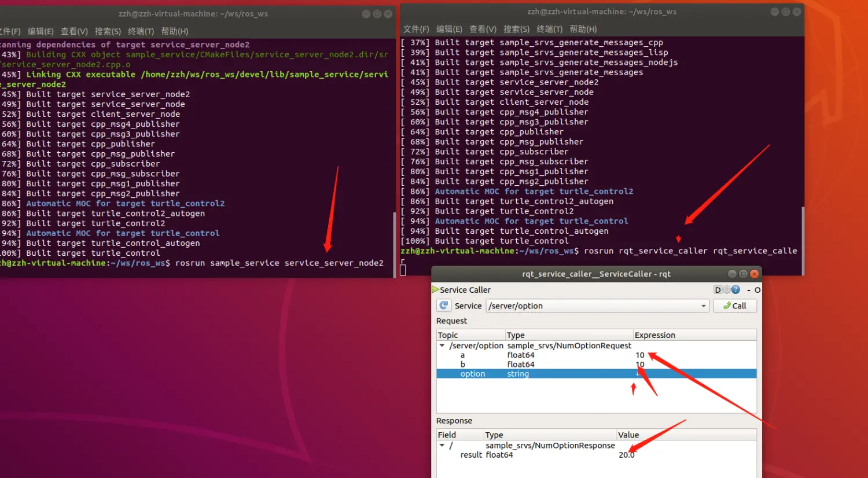Image resolution: width=868 pixels, height=478 pixels.
Task: Open 搜索(S) menu in left terminal
Action: coord(108,31)
